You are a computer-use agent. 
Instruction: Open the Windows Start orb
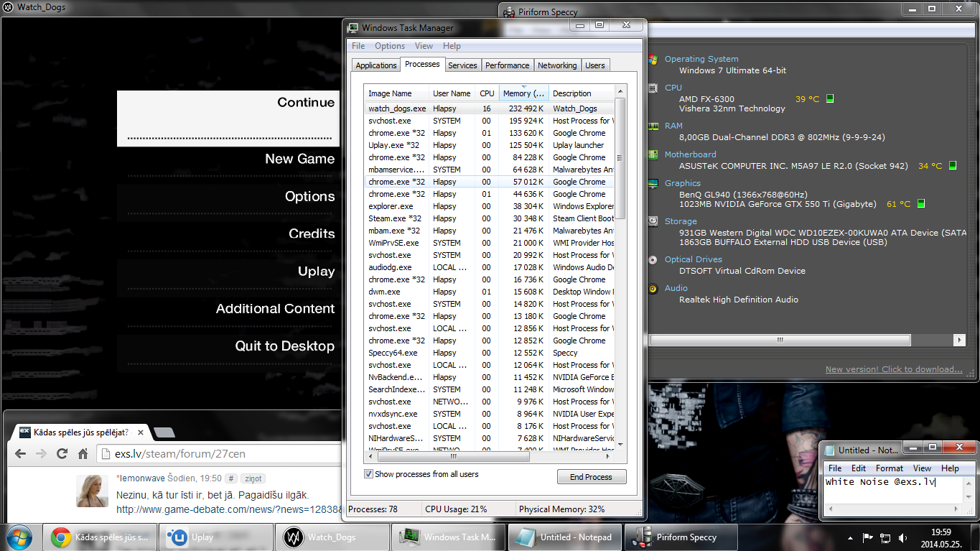click(19, 537)
